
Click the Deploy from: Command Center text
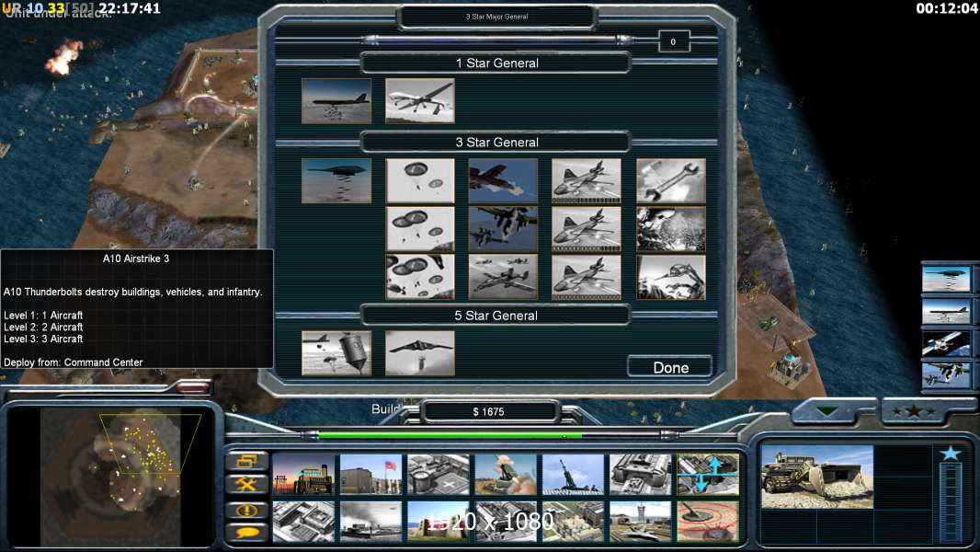(74, 362)
